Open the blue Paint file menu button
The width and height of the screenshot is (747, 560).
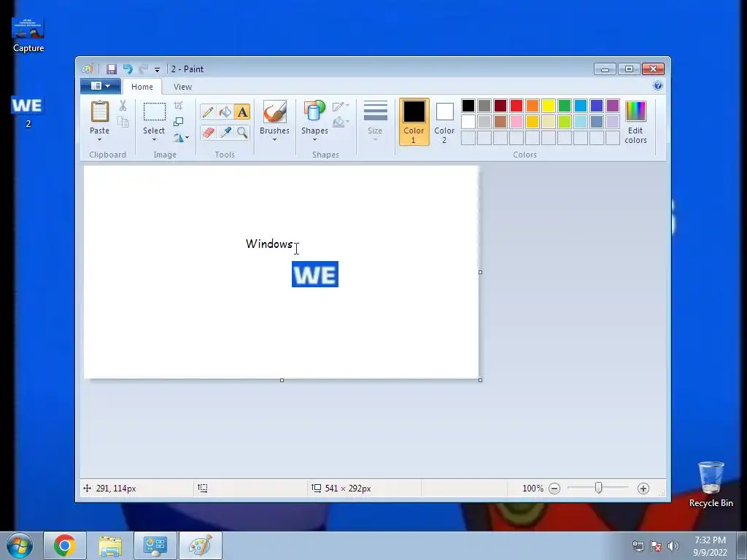[x=100, y=86]
